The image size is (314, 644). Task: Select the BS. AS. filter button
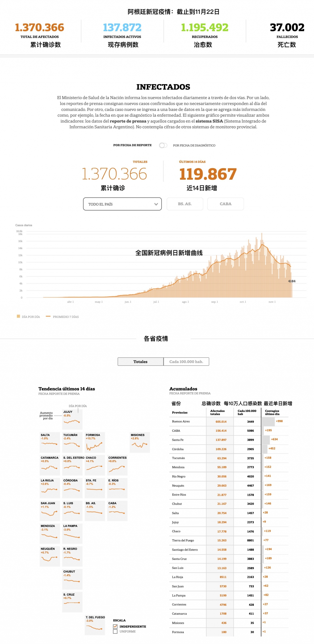pyautogui.click(x=185, y=204)
